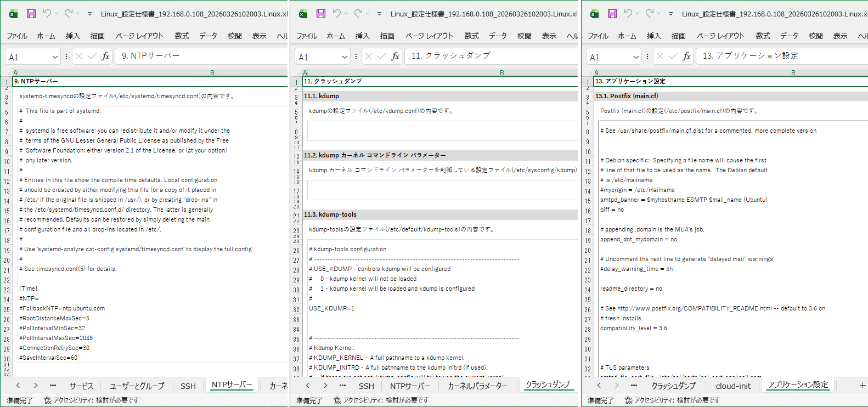Click Save icon in the NTPサーバー window
868x407 pixels.
31,14
